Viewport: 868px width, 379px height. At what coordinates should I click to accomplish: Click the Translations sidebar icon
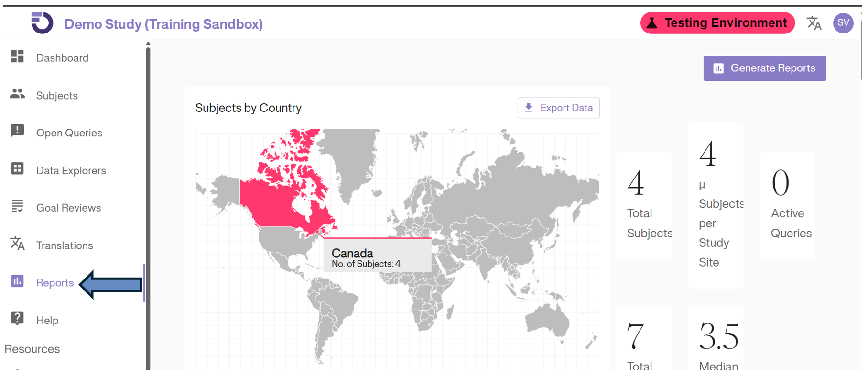tap(17, 244)
